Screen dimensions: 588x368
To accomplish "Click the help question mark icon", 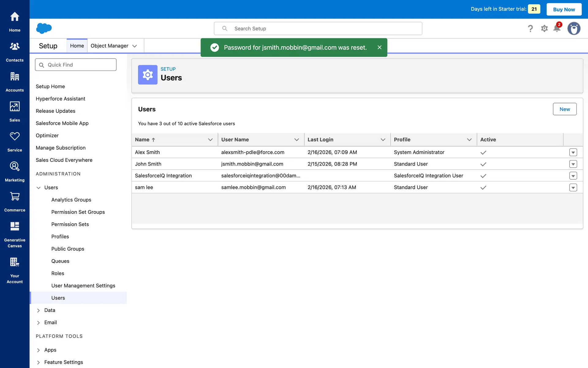I will click(530, 29).
